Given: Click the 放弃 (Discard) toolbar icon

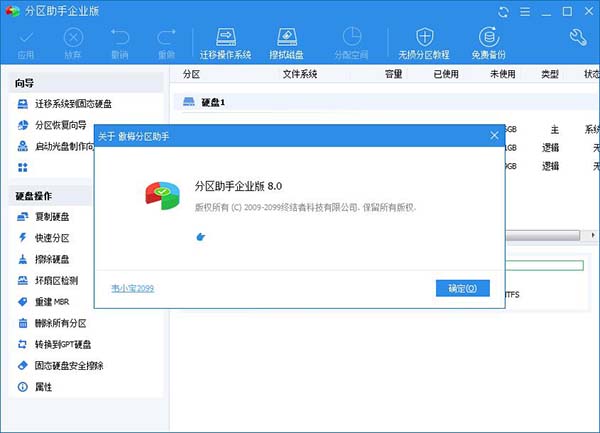Looking at the screenshot, I should pyautogui.click(x=73, y=44).
